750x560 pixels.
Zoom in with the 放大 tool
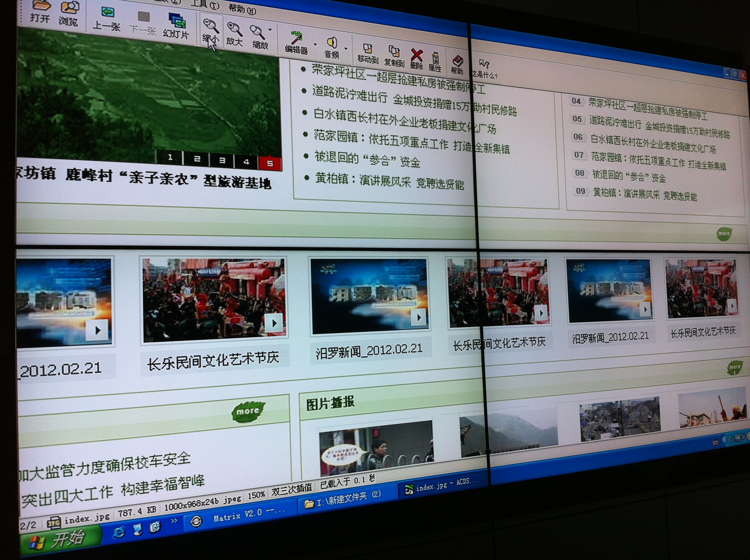235,35
